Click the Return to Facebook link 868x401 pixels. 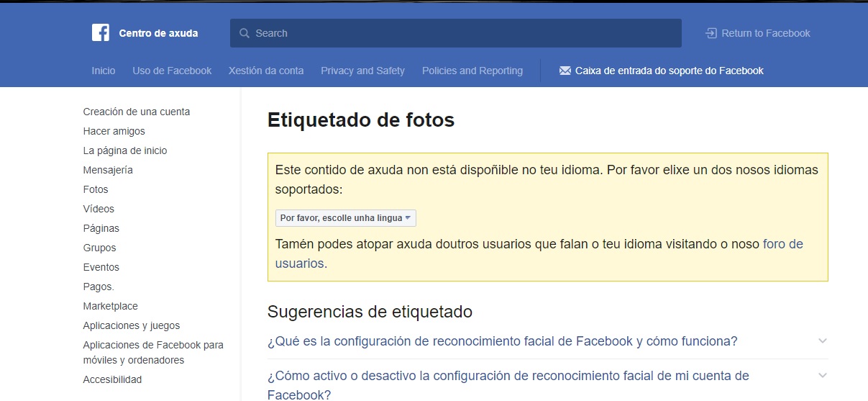click(765, 33)
